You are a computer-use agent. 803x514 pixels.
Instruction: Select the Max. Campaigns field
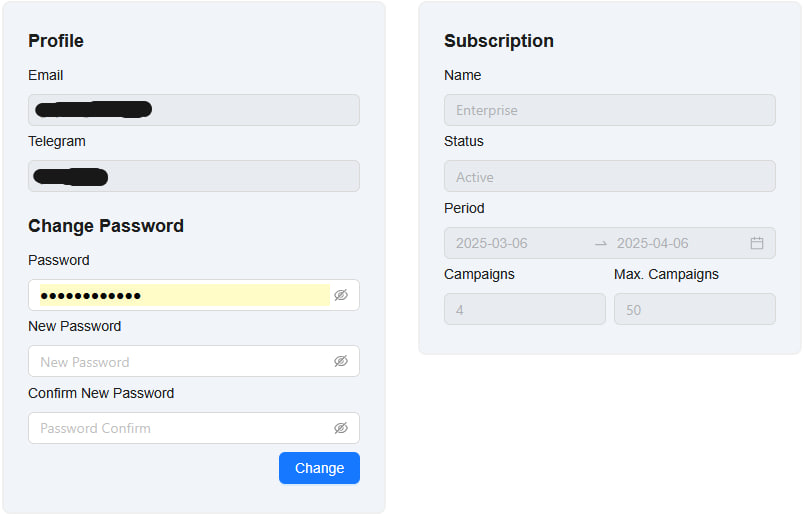(694, 309)
